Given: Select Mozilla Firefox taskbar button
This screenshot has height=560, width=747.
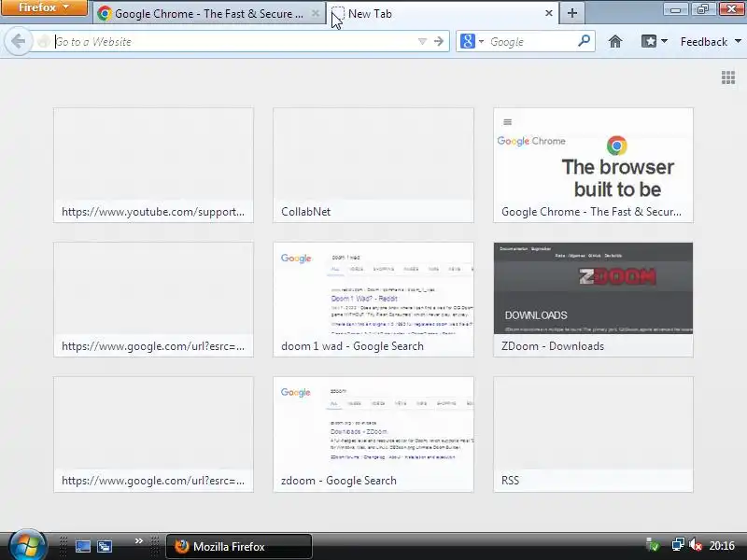Looking at the screenshot, I should click(239, 546).
